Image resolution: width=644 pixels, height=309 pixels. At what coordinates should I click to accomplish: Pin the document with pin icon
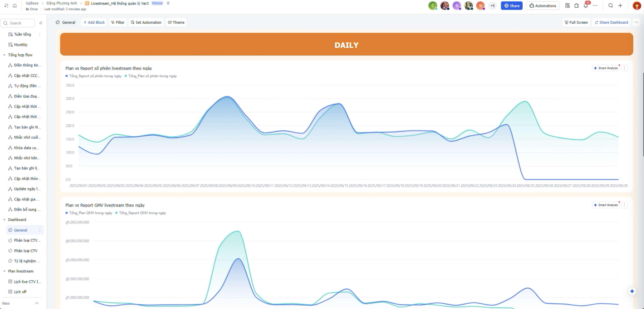[x=168, y=3]
